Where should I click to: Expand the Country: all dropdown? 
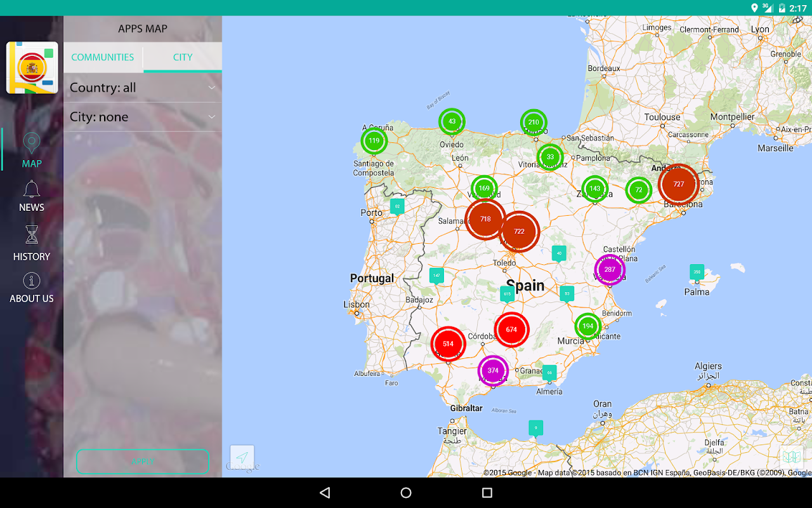point(143,88)
